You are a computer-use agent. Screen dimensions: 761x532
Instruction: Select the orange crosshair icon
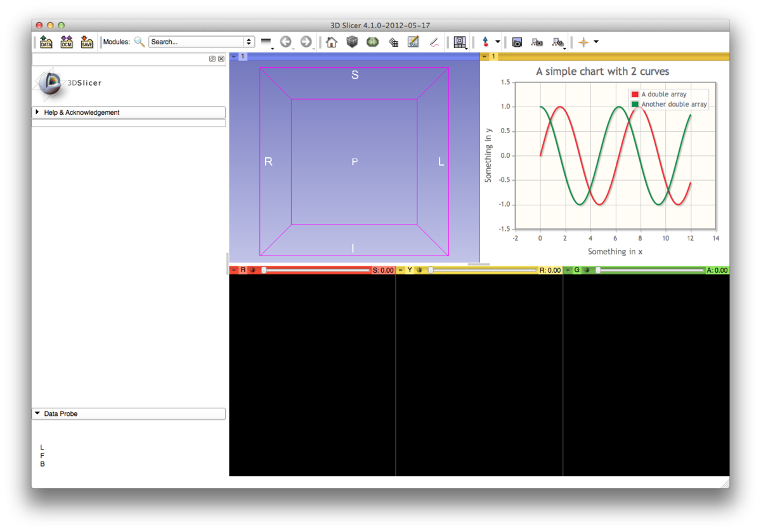pos(583,42)
